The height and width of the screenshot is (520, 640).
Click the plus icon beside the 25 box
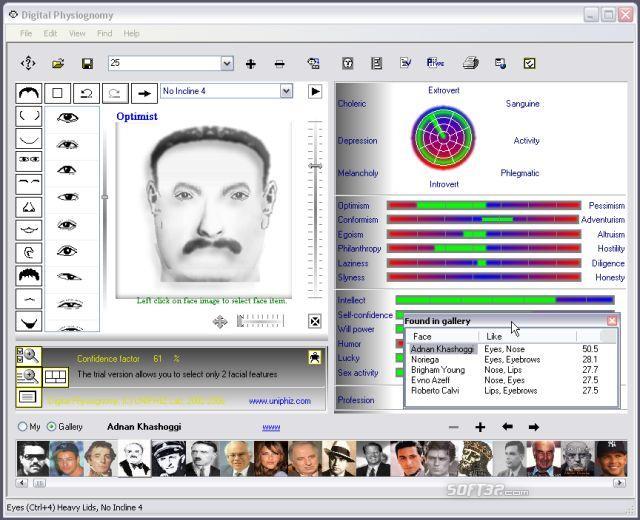[x=251, y=64]
